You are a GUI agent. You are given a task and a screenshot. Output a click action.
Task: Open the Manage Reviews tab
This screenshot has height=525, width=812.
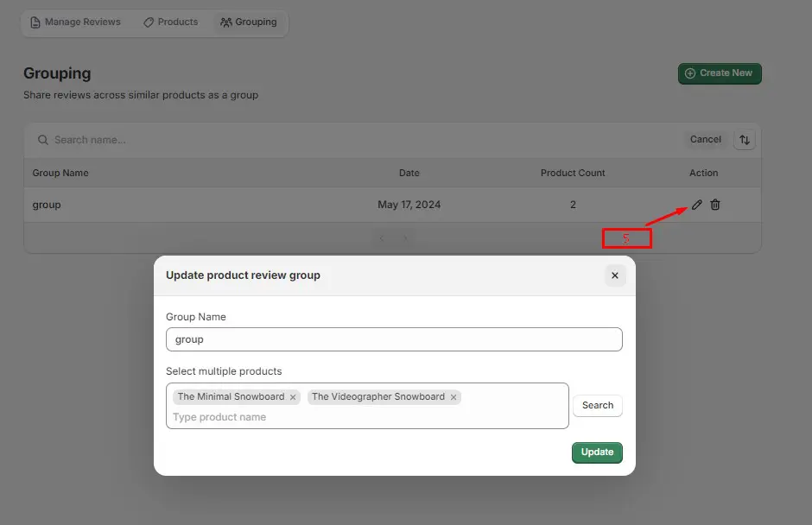click(75, 22)
